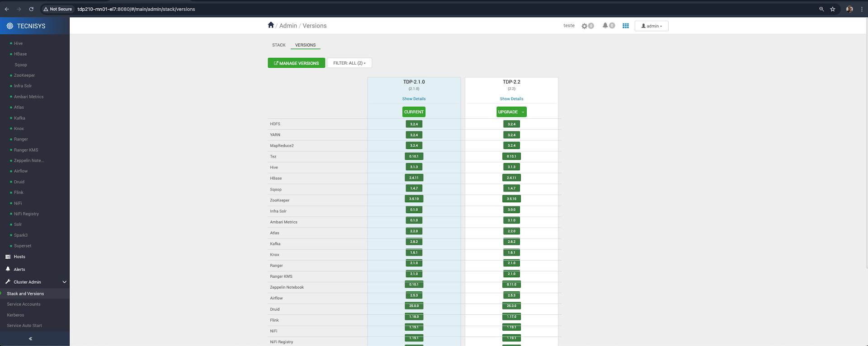Open Hosts in the sidebar
This screenshot has height=346, width=868.
(x=19, y=257)
